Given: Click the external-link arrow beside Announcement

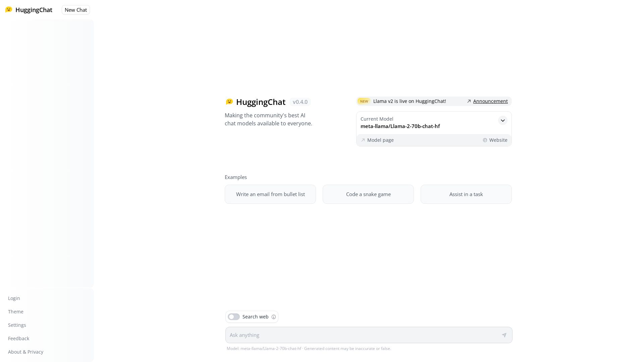Looking at the screenshot, I should 469,101.
